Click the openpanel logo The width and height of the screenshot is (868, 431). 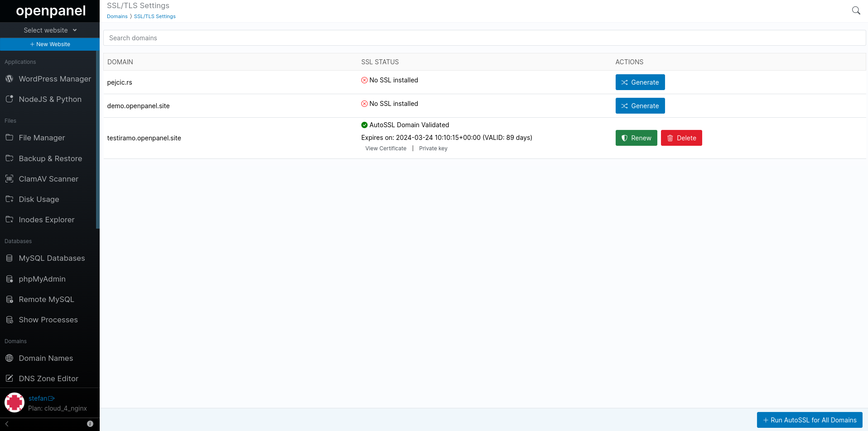[x=51, y=11]
